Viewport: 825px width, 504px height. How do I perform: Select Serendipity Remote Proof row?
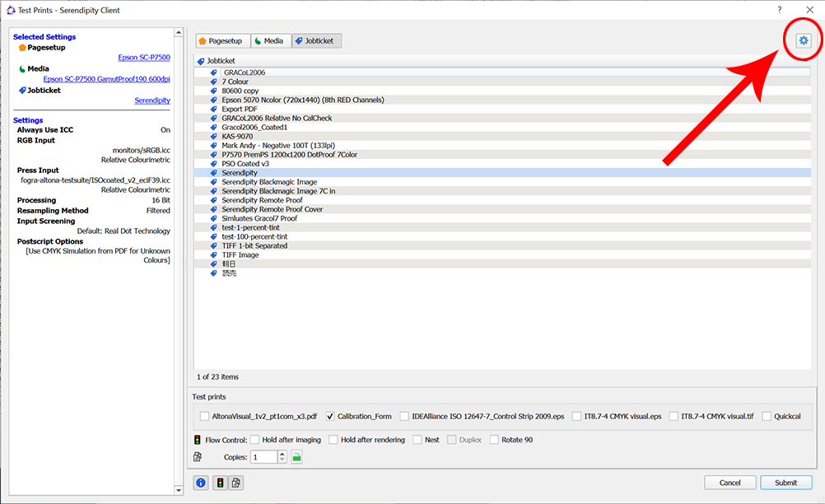pos(502,200)
